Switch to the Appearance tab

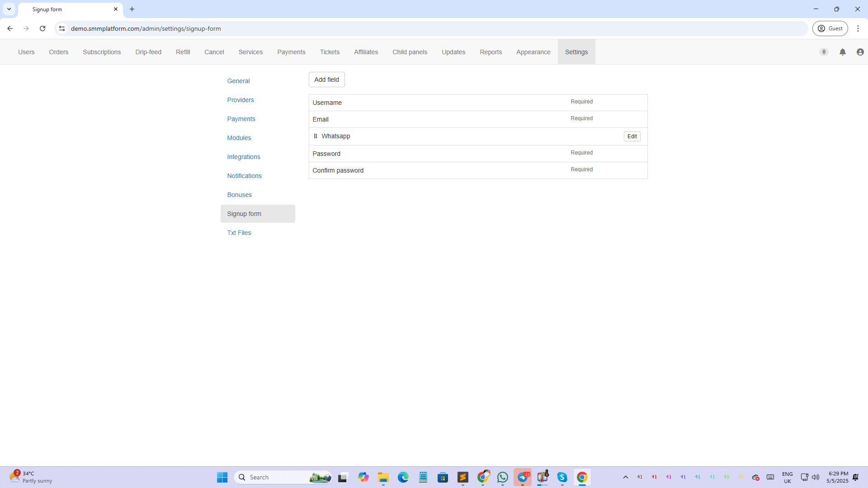click(533, 52)
